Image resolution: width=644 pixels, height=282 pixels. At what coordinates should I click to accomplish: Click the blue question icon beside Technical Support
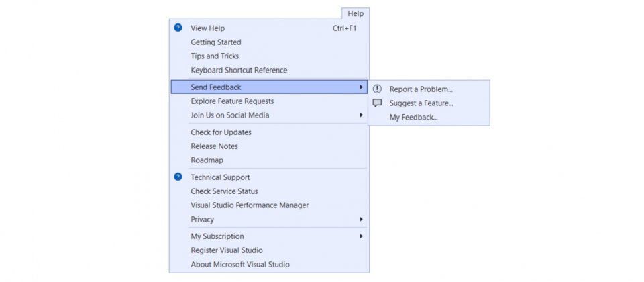178,177
